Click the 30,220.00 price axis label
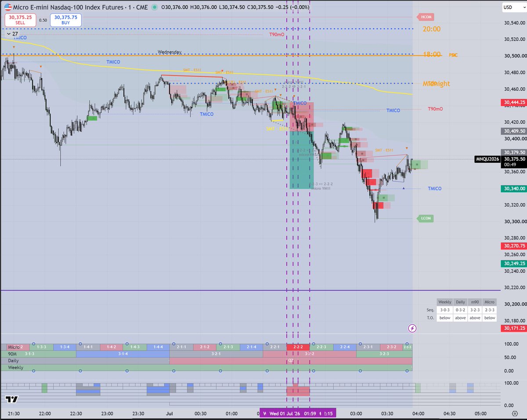 pos(515,287)
